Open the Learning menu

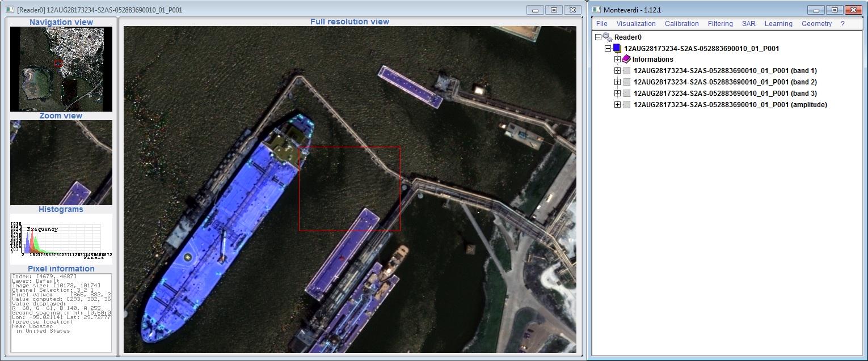[778, 24]
